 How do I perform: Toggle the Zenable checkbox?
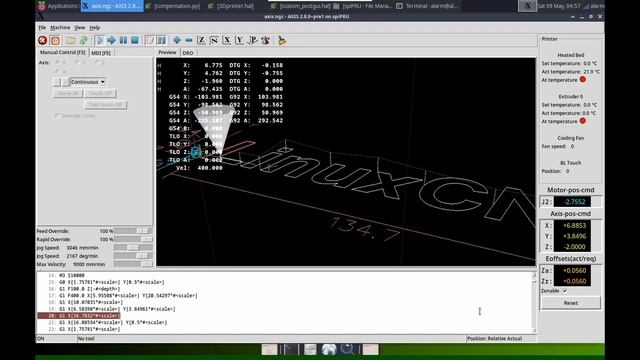(x=565, y=291)
